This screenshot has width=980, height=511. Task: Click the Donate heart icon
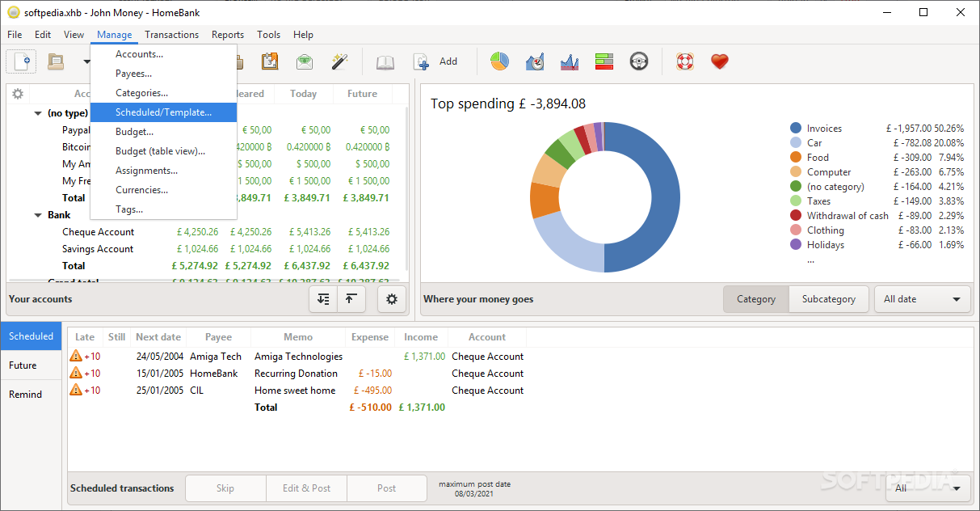pos(720,61)
